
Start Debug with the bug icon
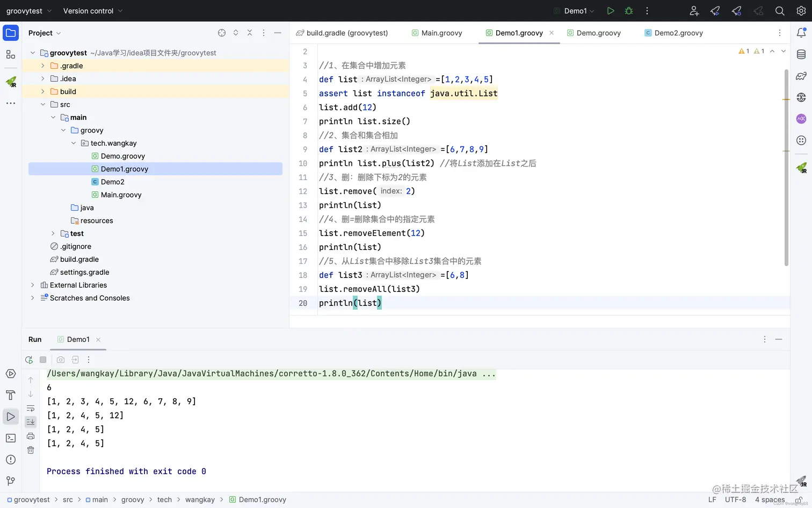click(x=629, y=11)
